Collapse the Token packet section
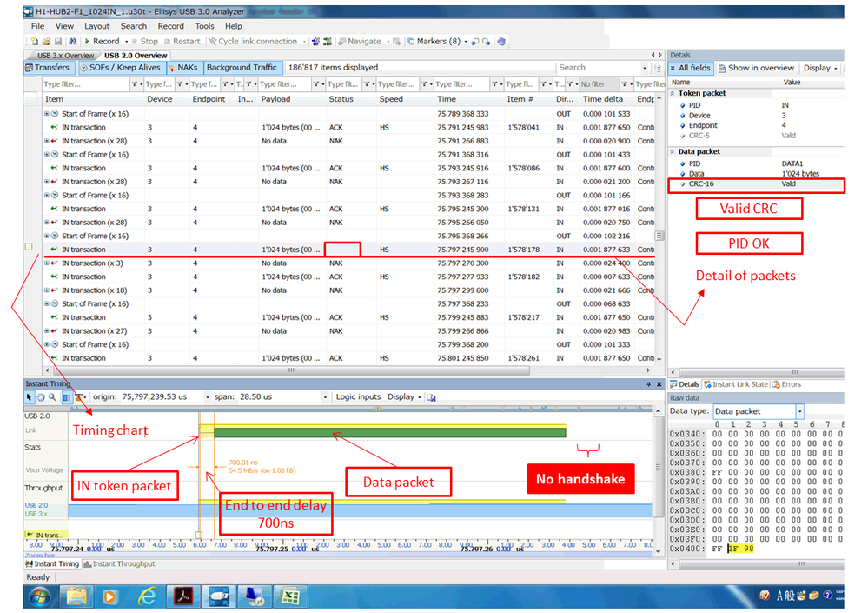The image size is (868, 613). 672,94
